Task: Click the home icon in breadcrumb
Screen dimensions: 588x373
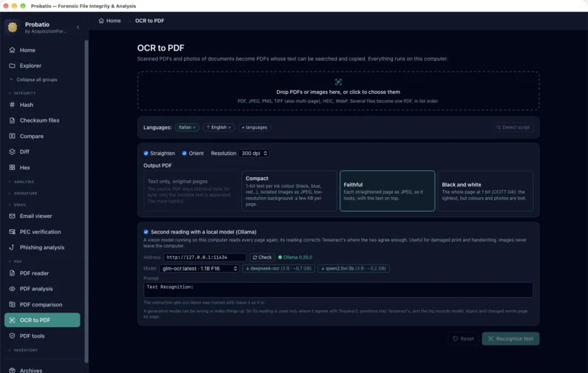Action: [x=101, y=21]
